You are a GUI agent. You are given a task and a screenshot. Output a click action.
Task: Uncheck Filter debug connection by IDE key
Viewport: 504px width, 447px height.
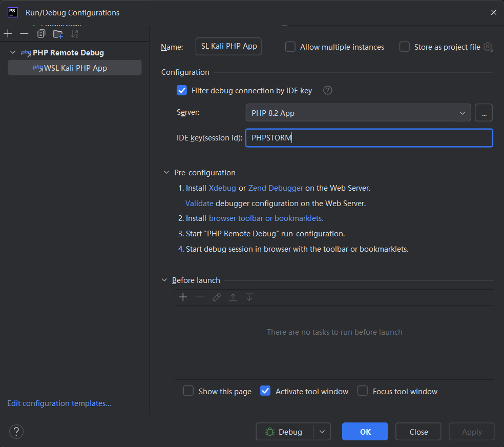point(182,90)
